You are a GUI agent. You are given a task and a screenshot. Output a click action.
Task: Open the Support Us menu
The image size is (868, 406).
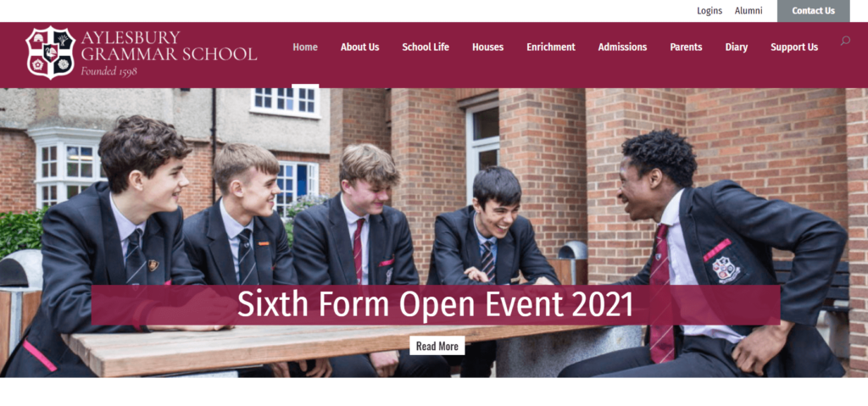pyautogui.click(x=793, y=47)
